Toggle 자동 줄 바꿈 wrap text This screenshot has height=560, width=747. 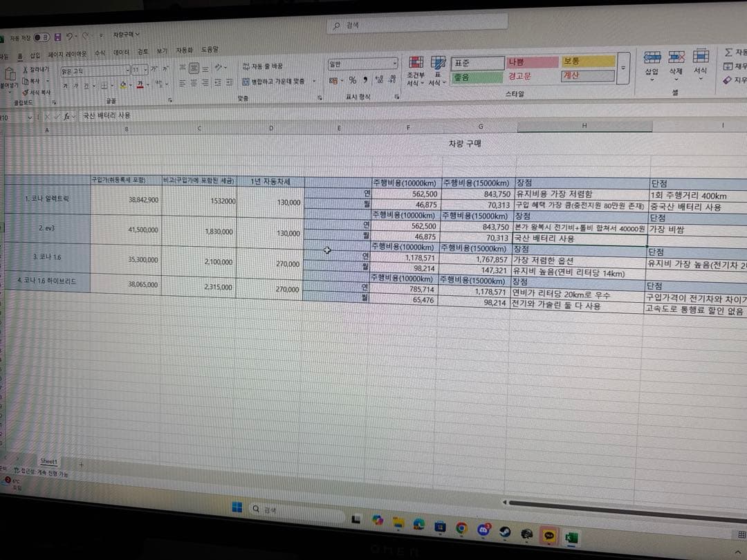(x=263, y=66)
